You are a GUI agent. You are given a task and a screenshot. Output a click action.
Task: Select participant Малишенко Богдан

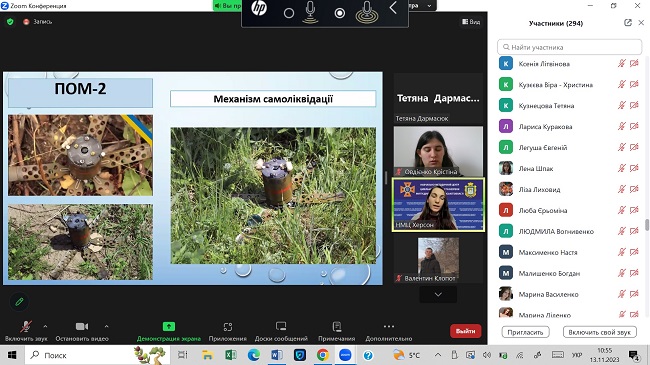(570, 273)
